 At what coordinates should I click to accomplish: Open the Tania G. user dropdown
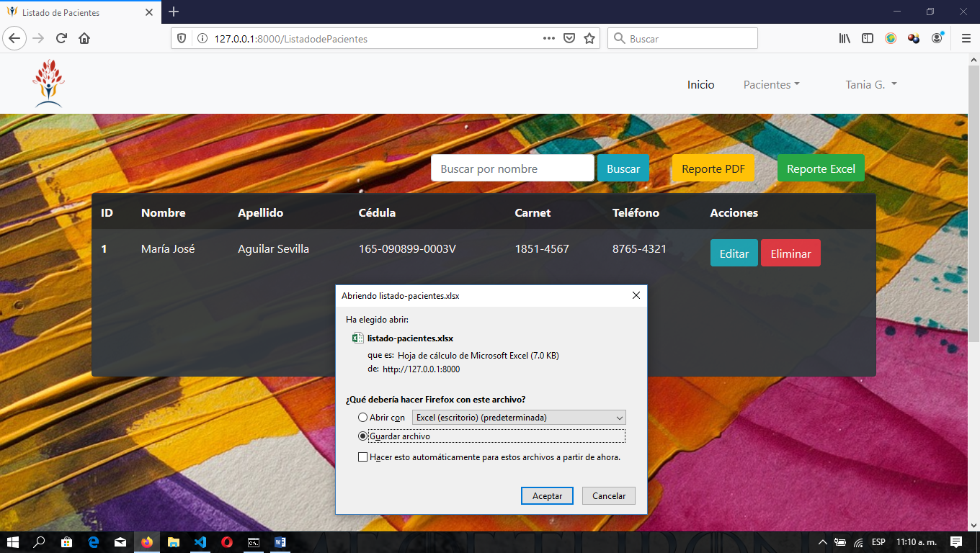click(x=870, y=85)
